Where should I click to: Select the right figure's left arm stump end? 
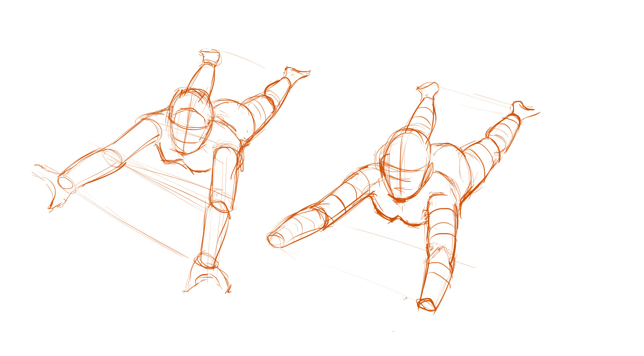click(x=275, y=240)
